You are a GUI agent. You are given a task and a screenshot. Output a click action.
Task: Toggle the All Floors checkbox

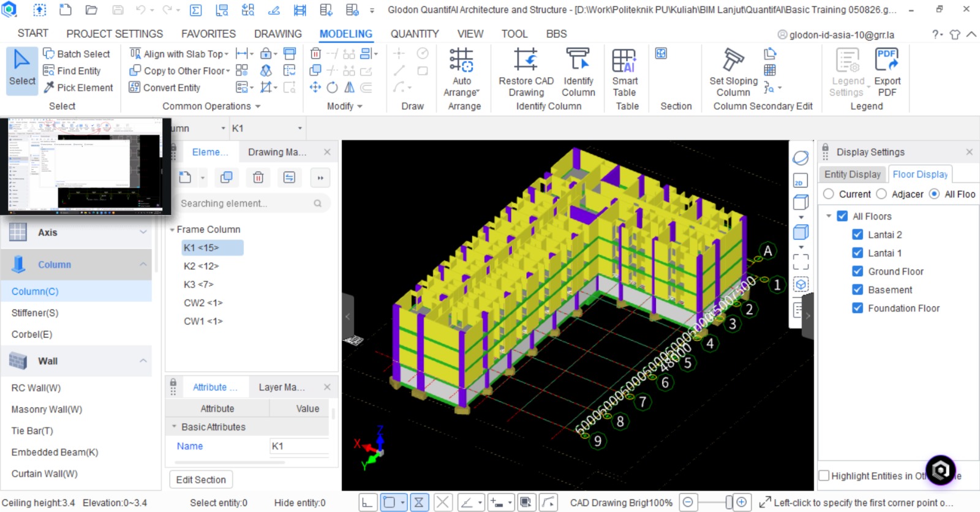point(842,216)
